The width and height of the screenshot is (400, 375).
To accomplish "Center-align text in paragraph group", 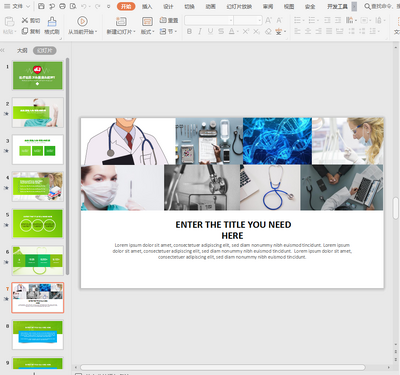I will 308,31.
